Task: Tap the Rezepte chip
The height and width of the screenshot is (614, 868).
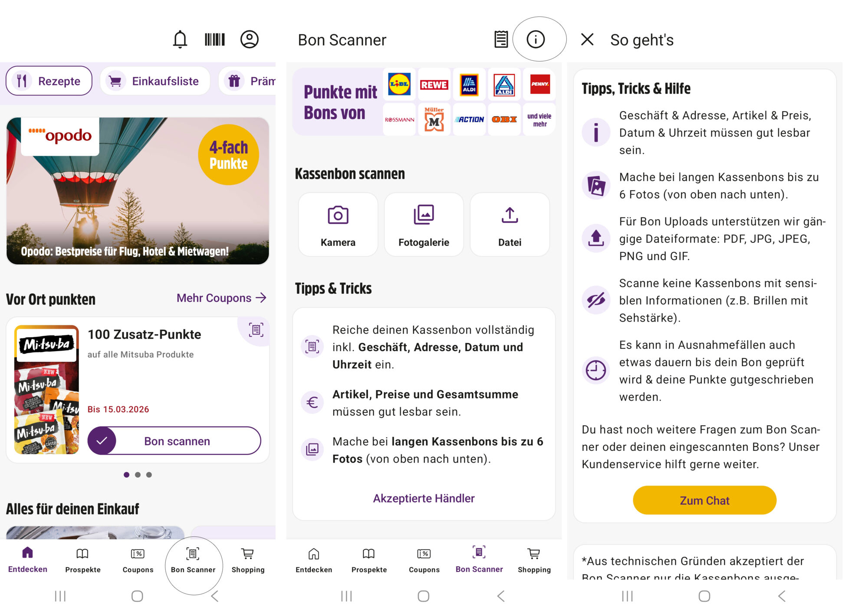Action: tap(49, 81)
